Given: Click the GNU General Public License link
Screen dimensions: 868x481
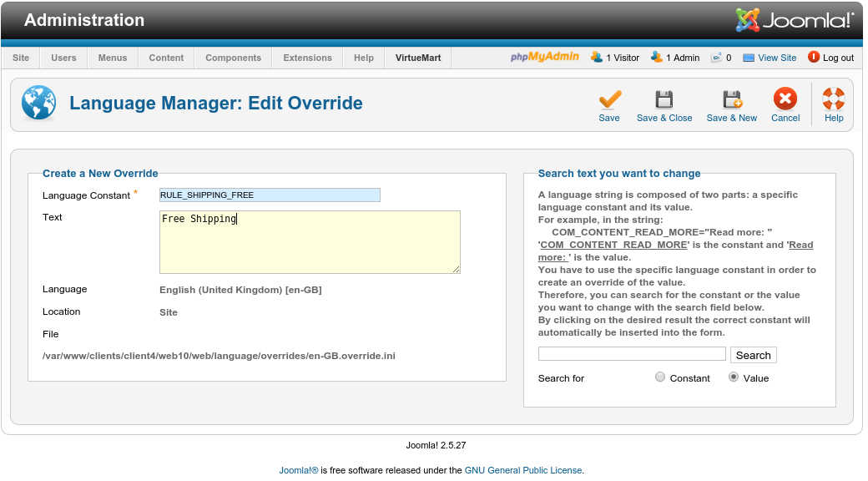Looking at the screenshot, I should point(522,470).
